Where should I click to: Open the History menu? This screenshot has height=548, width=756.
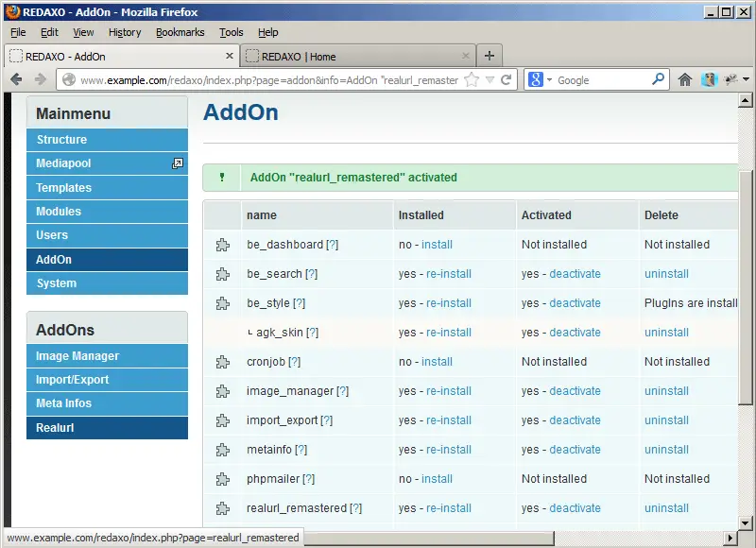click(x=125, y=32)
